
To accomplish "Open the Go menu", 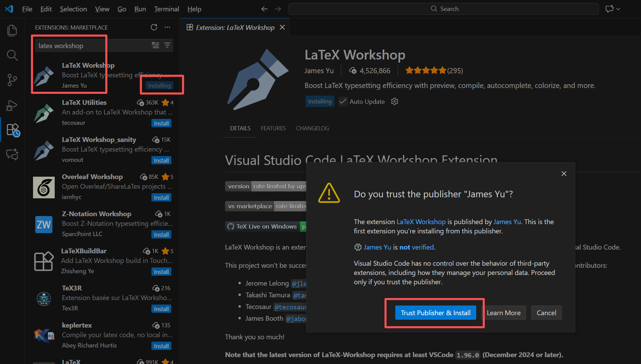I will 122,9.
